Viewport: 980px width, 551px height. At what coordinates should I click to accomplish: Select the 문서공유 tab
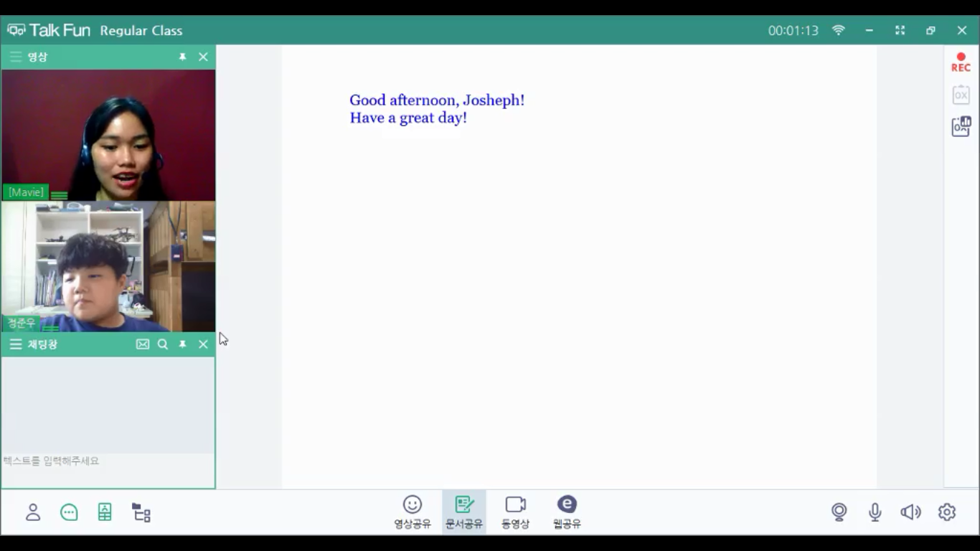pyautogui.click(x=464, y=512)
